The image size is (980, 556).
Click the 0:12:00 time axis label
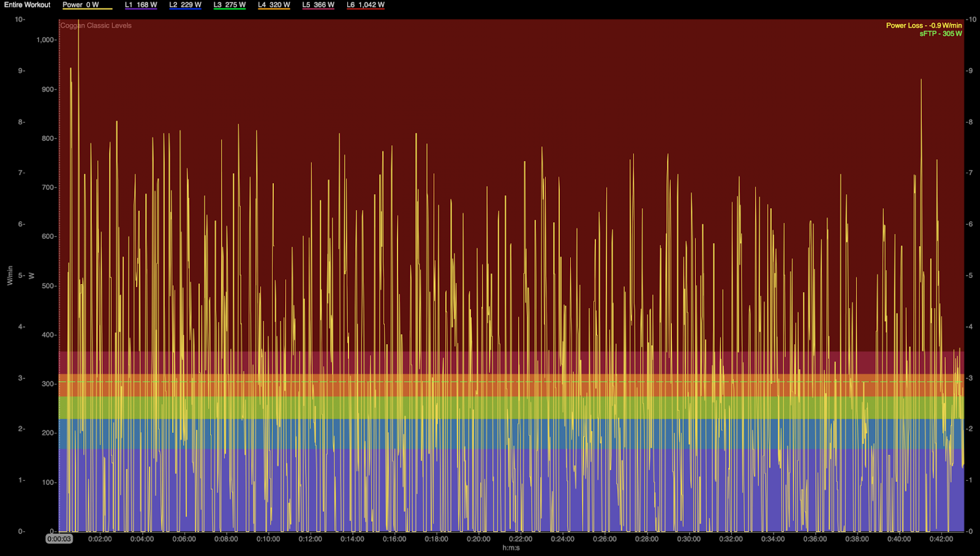tap(310, 539)
